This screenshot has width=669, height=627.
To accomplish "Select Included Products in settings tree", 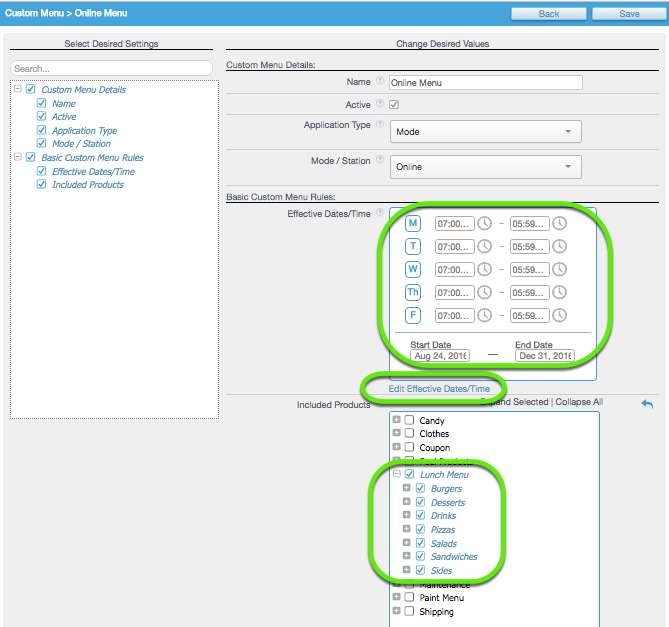I will coord(88,185).
